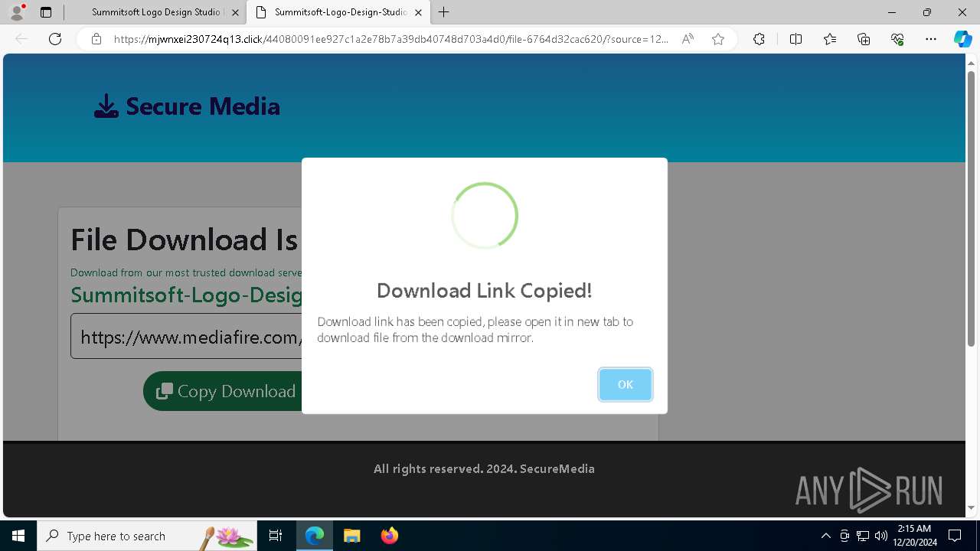Open the Copilot sidebar icon

tap(962, 39)
